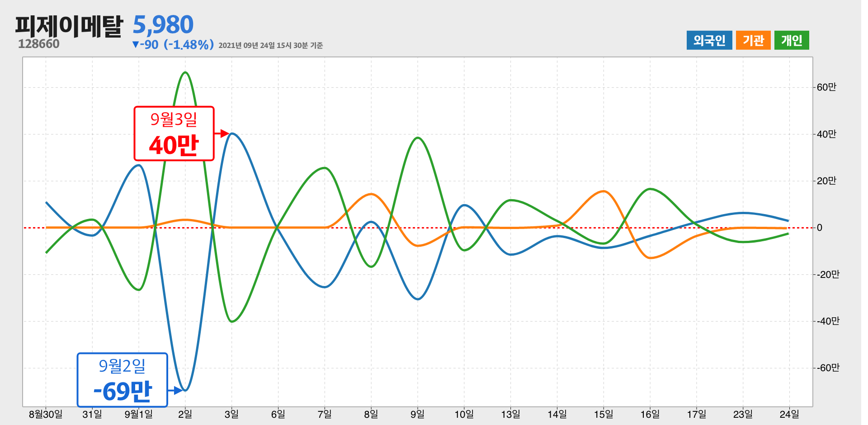Click the stock code 128660
This screenshot has width=868, height=425.
(39, 44)
